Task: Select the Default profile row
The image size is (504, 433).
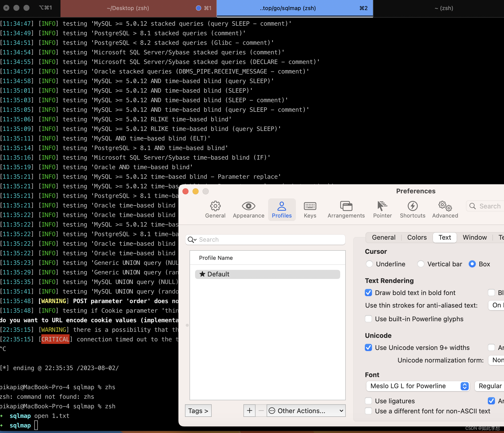Action: [267, 274]
